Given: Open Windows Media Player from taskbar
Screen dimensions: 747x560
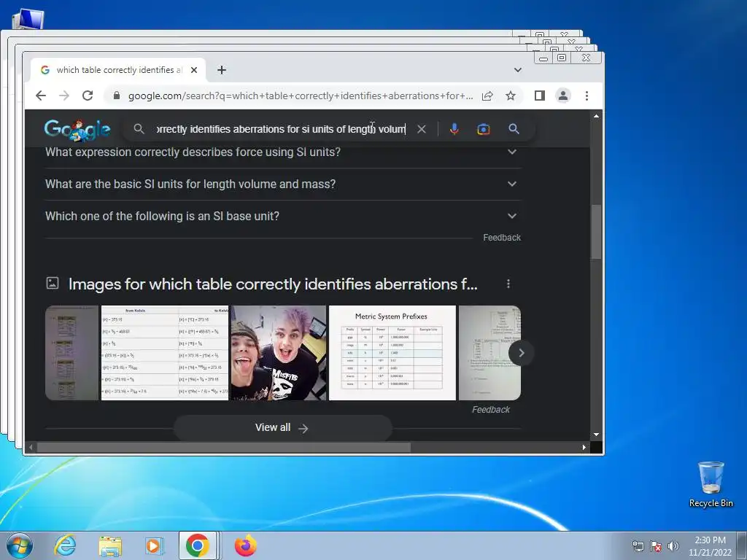Looking at the screenshot, I should click(153, 545).
